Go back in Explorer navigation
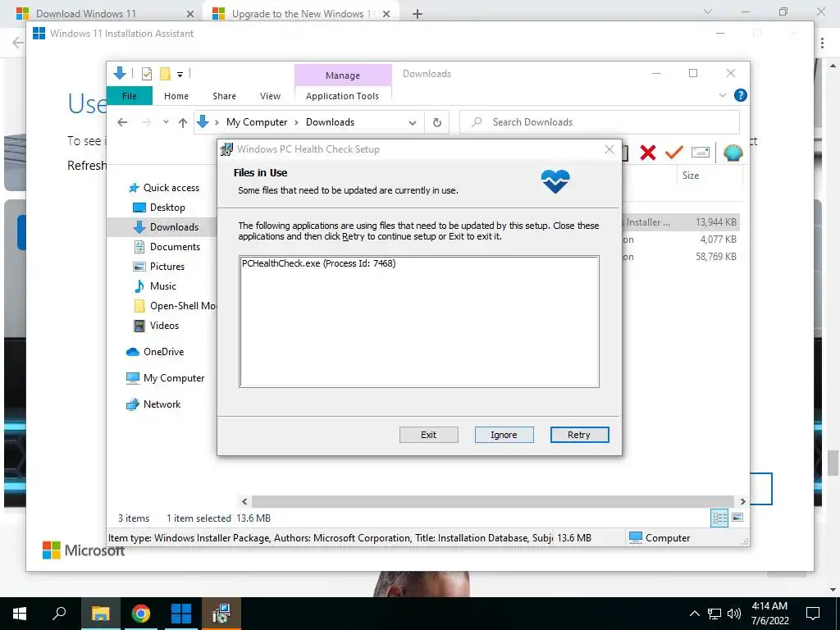 tap(122, 122)
